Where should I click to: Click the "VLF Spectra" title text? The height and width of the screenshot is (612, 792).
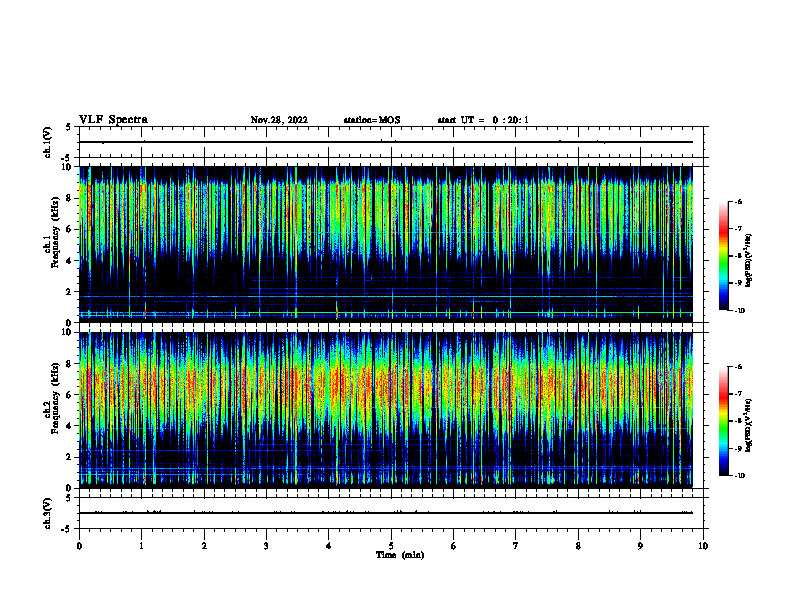click(113, 120)
